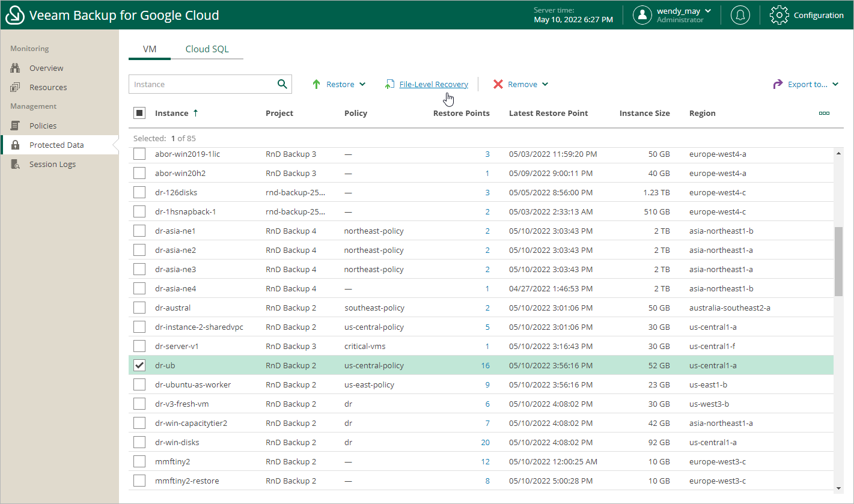Click the scrollbar up arrow
This screenshot has width=854, height=504.
point(839,153)
